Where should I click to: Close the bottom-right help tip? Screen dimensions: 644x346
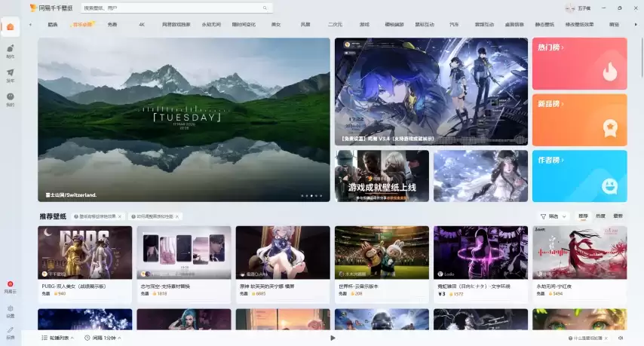[x=606, y=338]
